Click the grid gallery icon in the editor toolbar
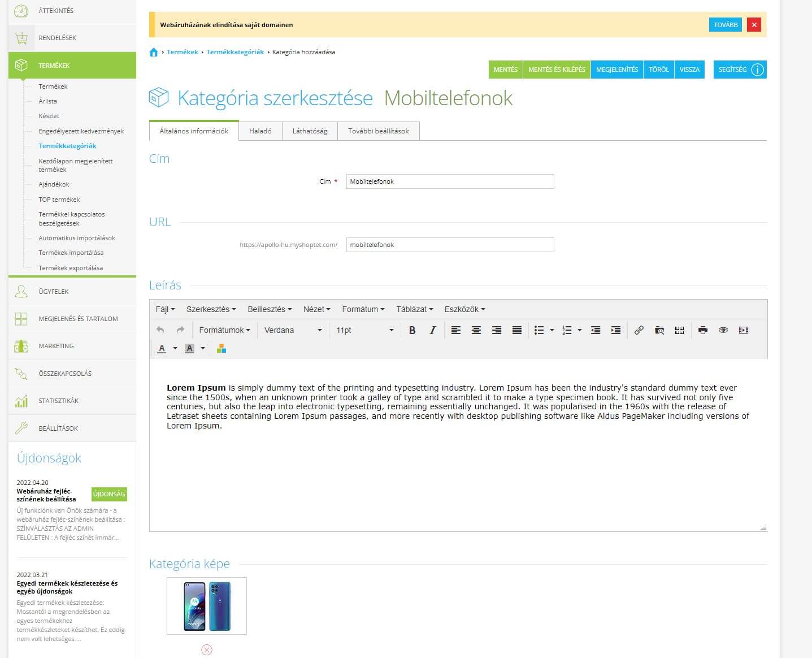This screenshot has height=658, width=812. point(680,330)
